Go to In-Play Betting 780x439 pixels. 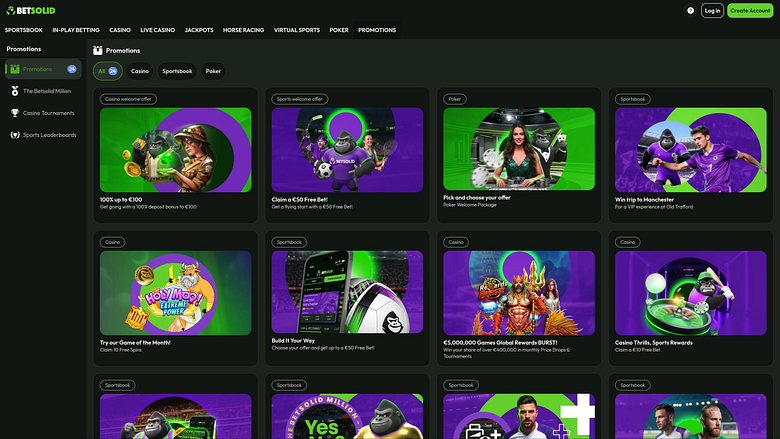tap(76, 30)
